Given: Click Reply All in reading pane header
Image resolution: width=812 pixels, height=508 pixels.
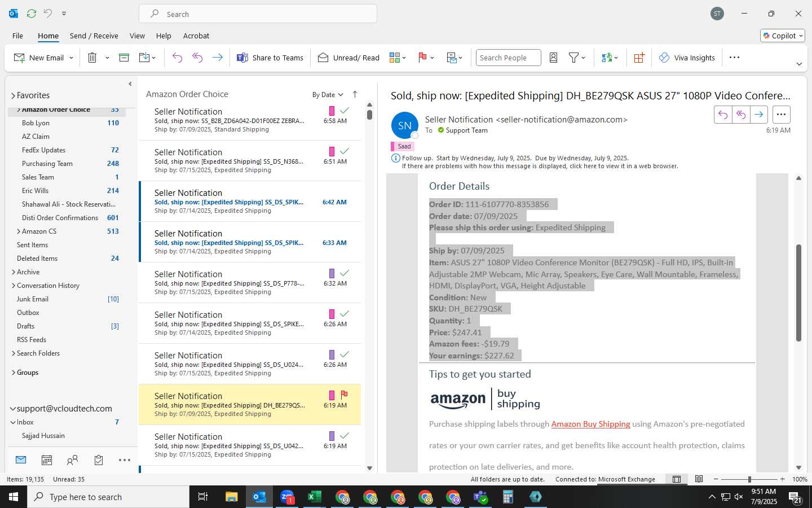Looking at the screenshot, I should [x=741, y=115].
